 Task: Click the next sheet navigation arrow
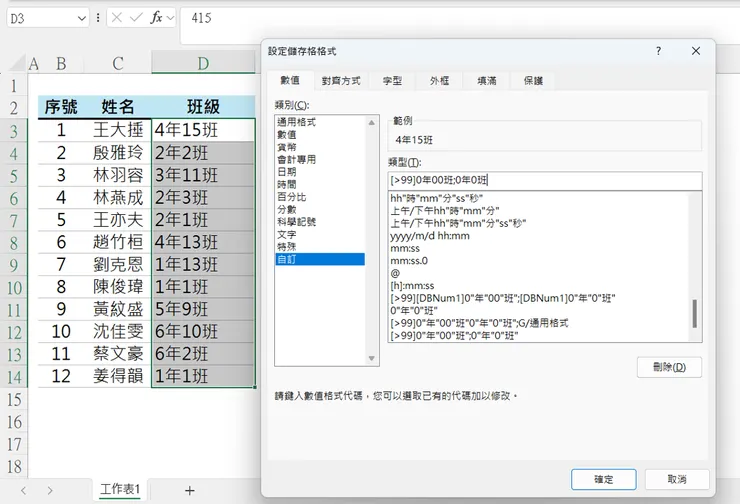[x=50, y=491]
